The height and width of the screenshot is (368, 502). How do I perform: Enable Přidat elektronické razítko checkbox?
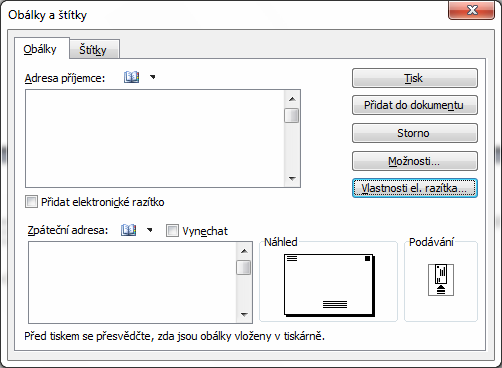[31, 202]
